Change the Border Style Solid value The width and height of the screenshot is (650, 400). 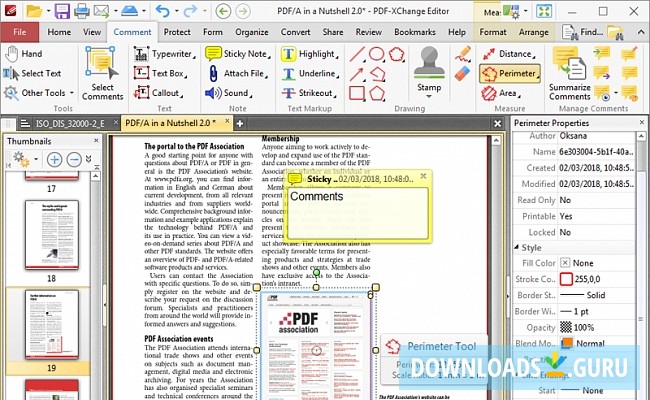596,295
